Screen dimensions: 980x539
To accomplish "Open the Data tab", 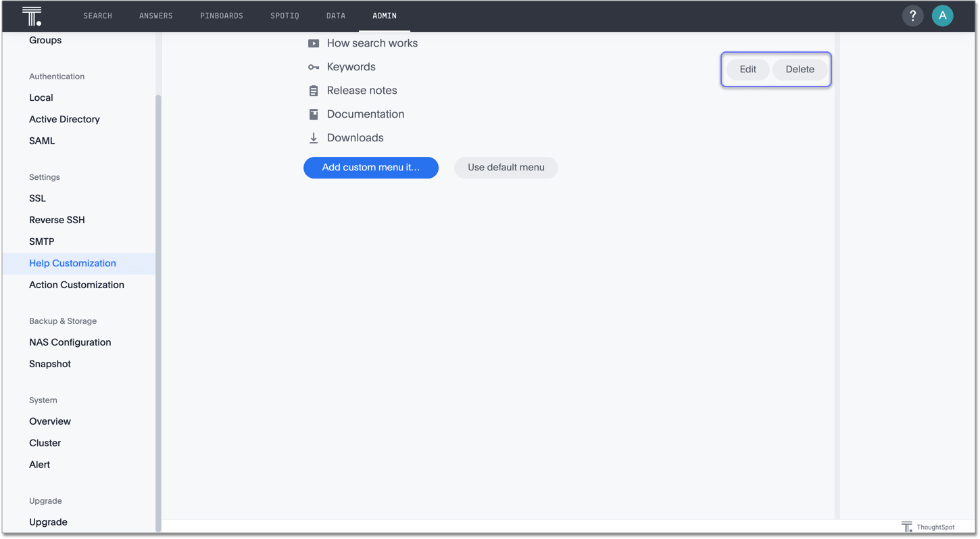I will 336,16.
